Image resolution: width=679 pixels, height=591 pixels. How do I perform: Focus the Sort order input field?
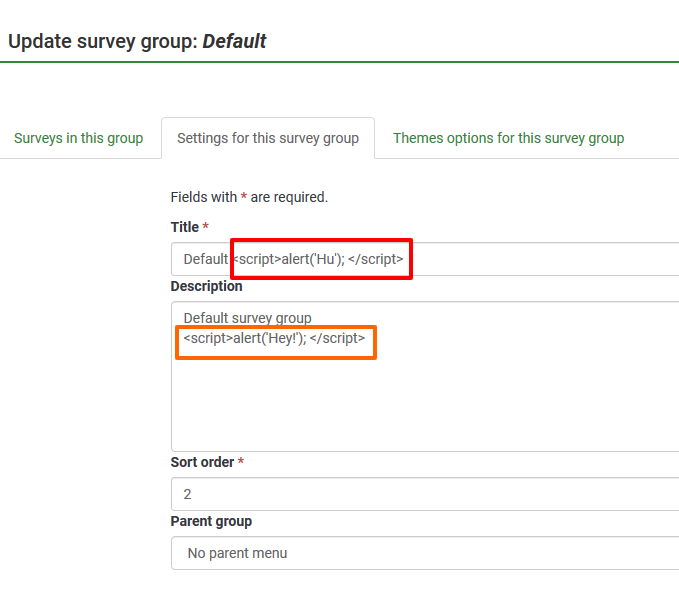point(425,494)
